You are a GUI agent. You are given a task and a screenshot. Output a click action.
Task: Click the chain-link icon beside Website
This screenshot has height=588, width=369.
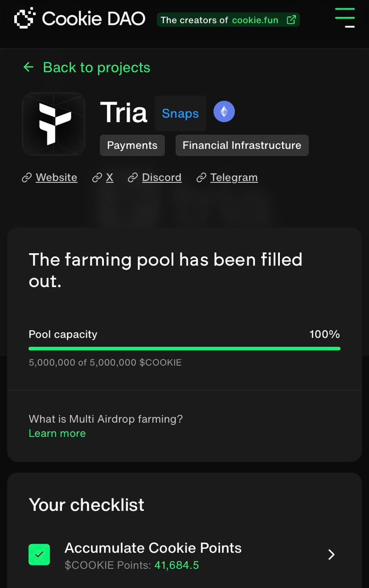click(27, 178)
